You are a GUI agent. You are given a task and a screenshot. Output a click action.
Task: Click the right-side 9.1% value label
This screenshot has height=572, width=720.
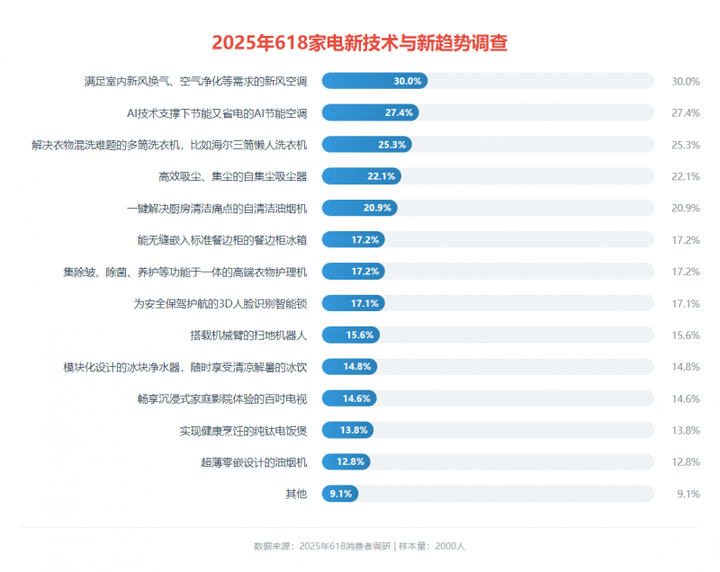[688, 494]
